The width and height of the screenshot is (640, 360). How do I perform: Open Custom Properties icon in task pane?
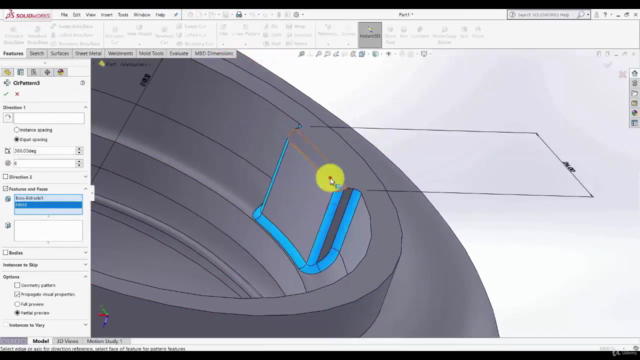tap(634, 123)
